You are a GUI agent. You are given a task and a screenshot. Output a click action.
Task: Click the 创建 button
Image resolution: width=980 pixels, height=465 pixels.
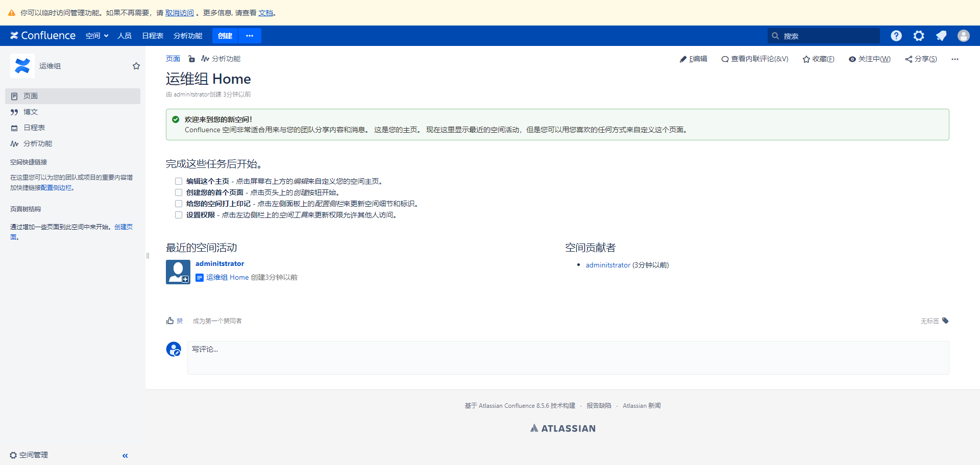(225, 36)
